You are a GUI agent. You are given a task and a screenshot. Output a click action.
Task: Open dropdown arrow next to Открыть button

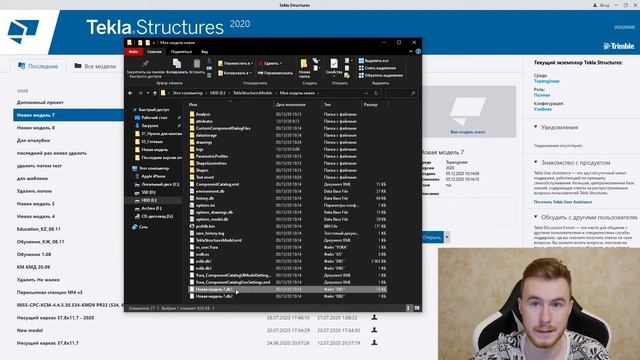tap(447, 237)
